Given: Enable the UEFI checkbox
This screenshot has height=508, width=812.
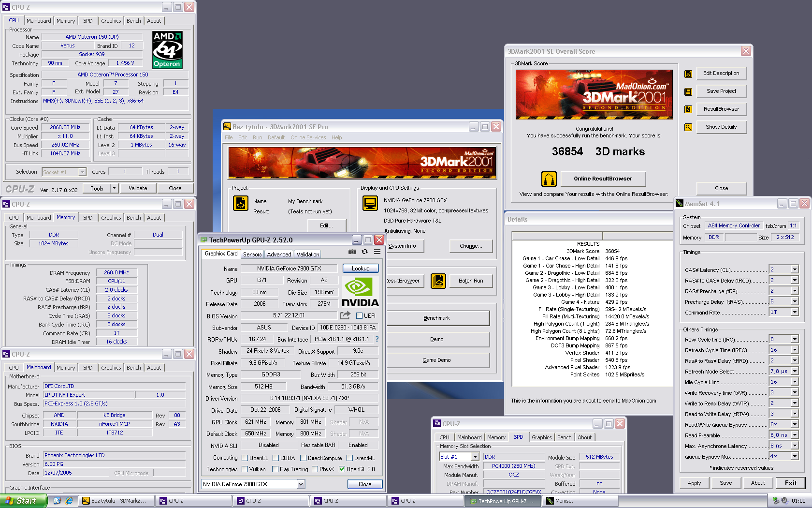Looking at the screenshot, I should click(359, 316).
